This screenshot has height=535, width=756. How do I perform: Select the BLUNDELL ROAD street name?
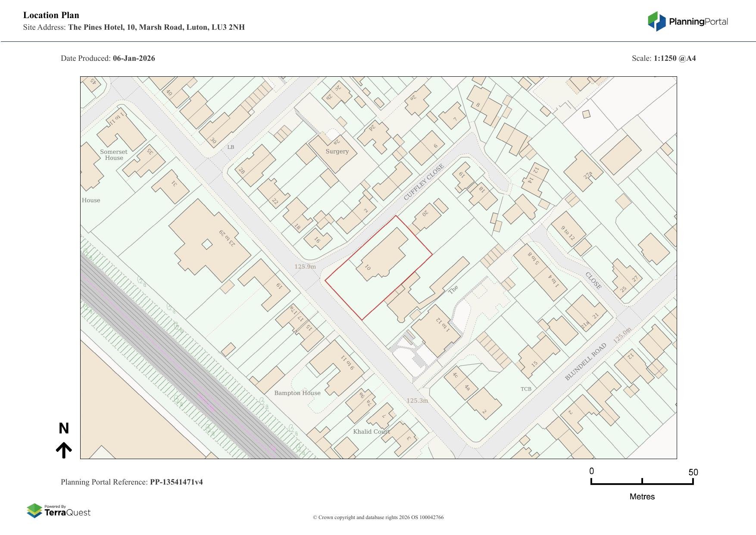(585, 362)
